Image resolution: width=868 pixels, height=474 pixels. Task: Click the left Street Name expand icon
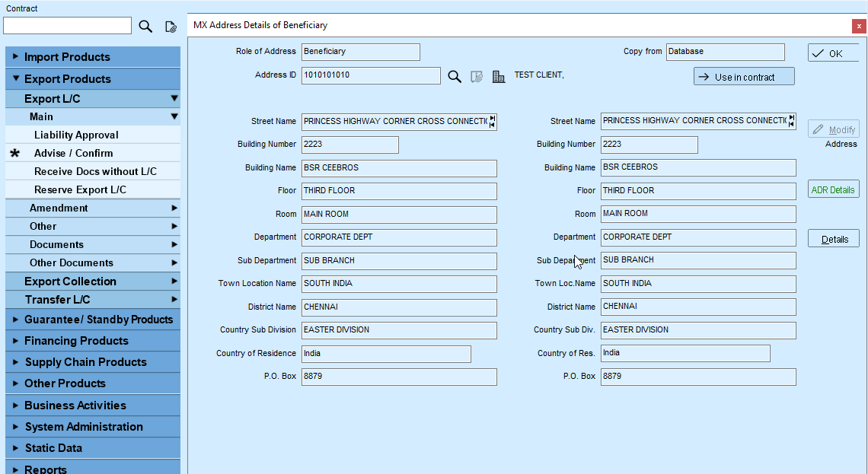tap(492, 121)
